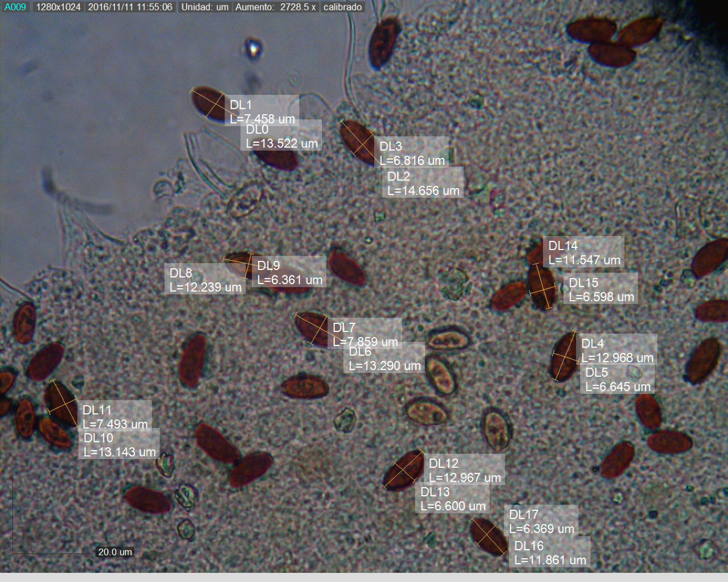Click the 'Unidad: um' unit indicator
The height and width of the screenshot is (582, 728).
tap(205, 7)
